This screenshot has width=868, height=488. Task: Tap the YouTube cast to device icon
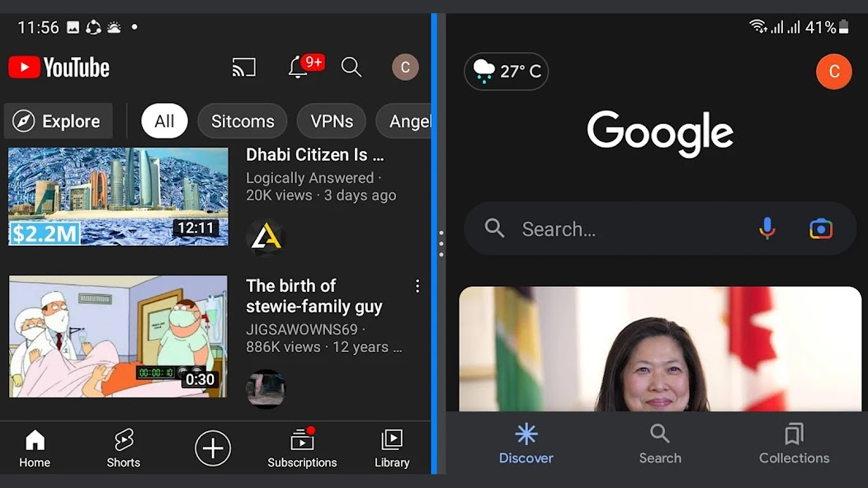point(243,68)
